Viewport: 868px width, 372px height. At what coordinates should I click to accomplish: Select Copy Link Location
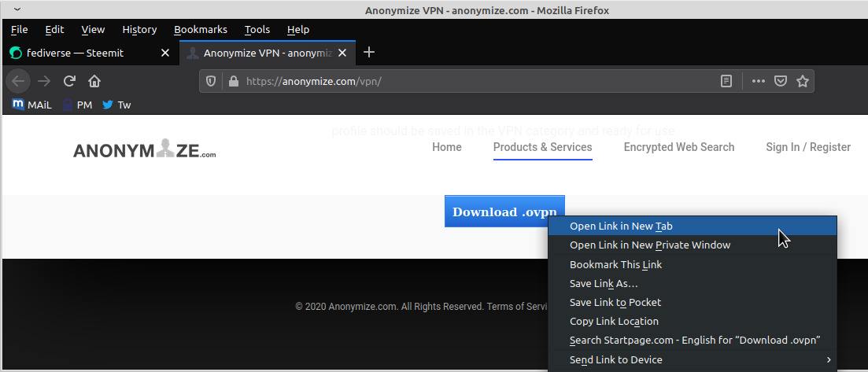(x=692, y=321)
